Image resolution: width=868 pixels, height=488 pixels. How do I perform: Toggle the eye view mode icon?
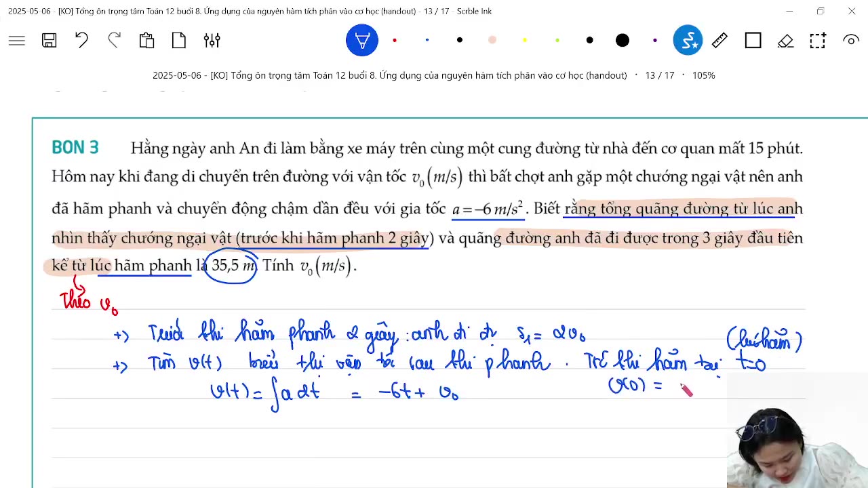850,41
